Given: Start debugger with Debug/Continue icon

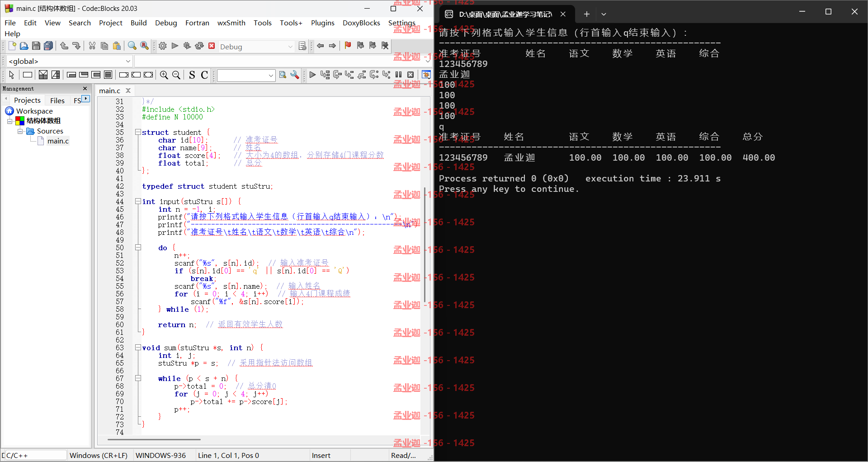Looking at the screenshot, I should point(312,75).
